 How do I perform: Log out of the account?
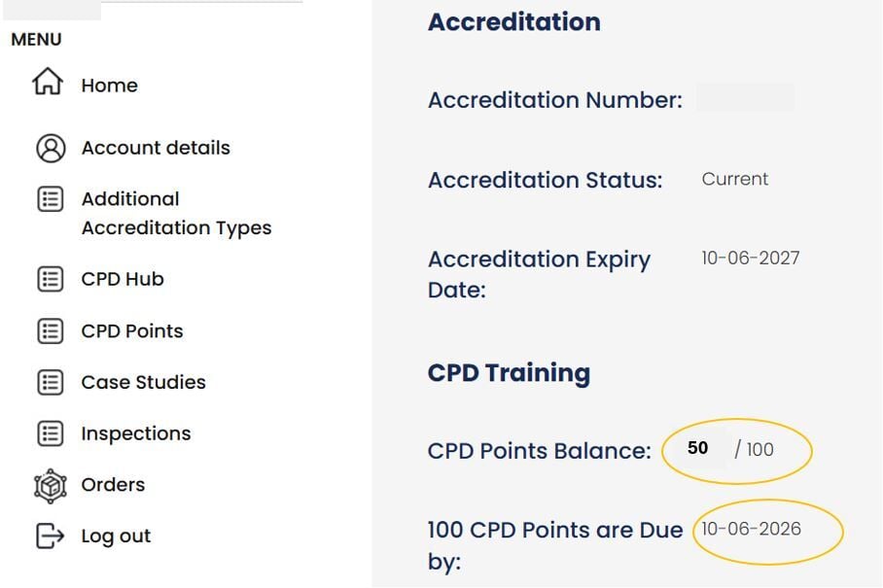coord(116,536)
